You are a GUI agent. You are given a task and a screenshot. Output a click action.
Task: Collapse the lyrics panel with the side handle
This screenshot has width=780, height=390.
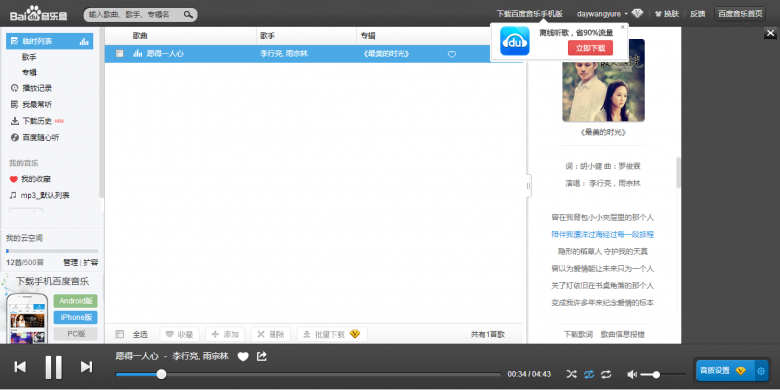[x=528, y=186]
